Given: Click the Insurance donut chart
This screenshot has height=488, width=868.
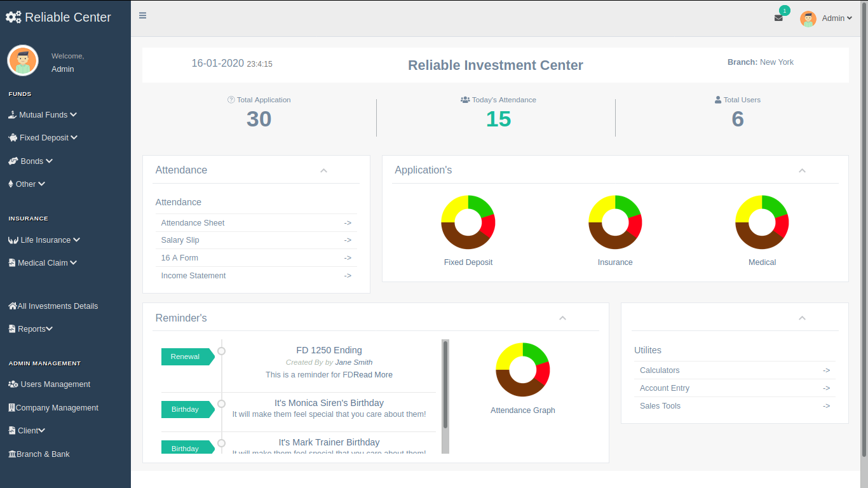Looking at the screenshot, I should [615, 222].
